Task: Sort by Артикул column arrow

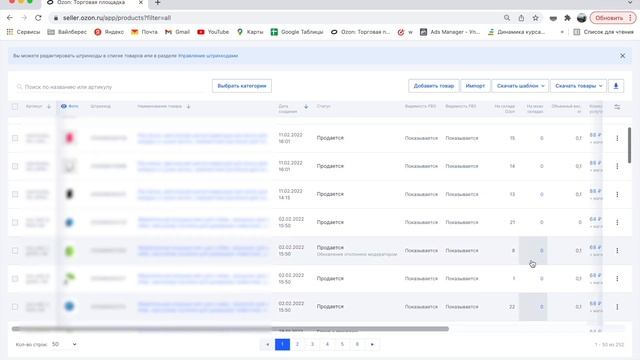Action: (49, 107)
